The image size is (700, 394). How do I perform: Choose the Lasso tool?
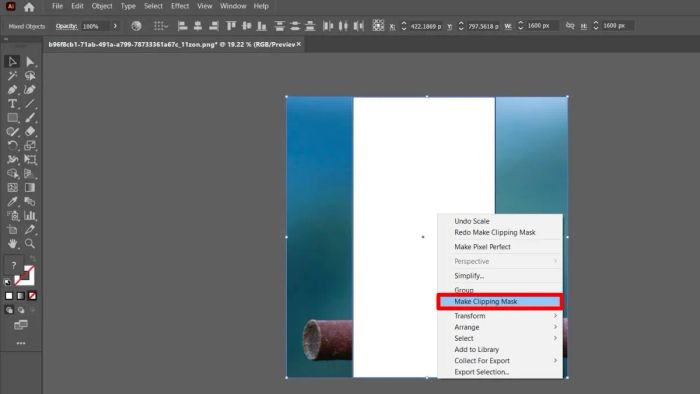(x=30, y=75)
